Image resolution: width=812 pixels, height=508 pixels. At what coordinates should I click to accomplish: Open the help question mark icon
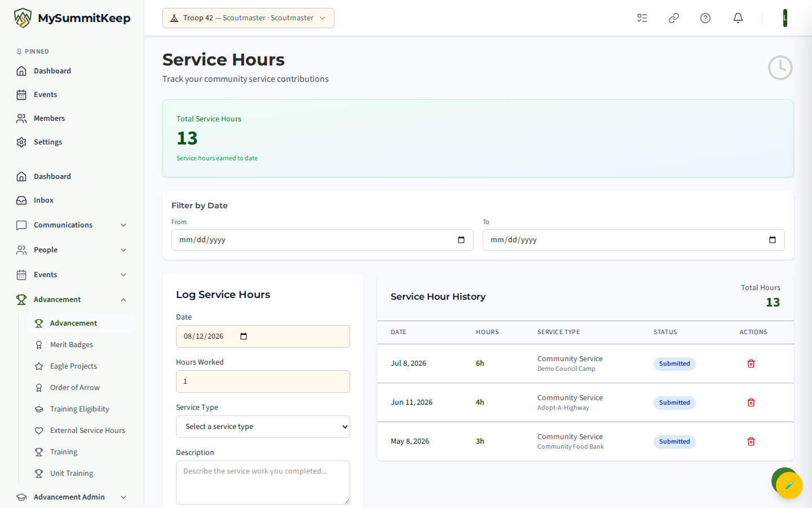(705, 18)
